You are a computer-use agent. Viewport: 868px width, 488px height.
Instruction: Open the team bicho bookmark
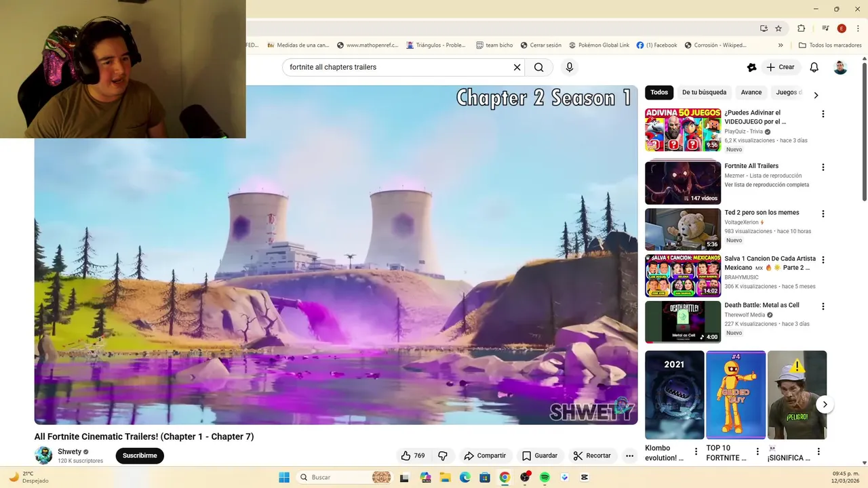[x=494, y=45]
